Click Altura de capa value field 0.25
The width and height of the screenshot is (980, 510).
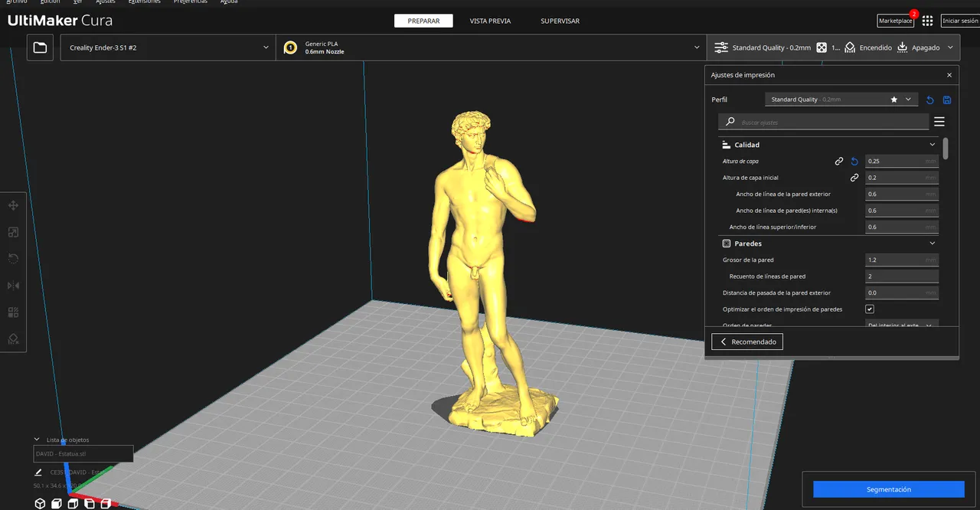(x=902, y=161)
